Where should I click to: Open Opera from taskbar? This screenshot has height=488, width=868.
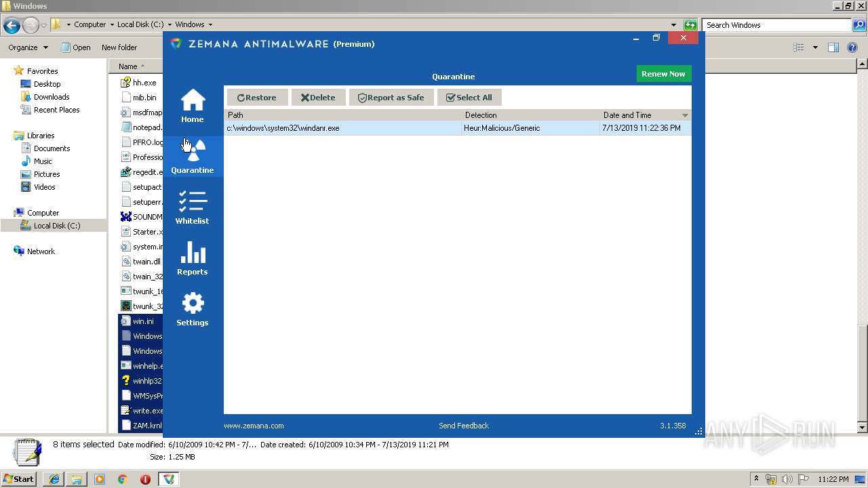tap(145, 479)
